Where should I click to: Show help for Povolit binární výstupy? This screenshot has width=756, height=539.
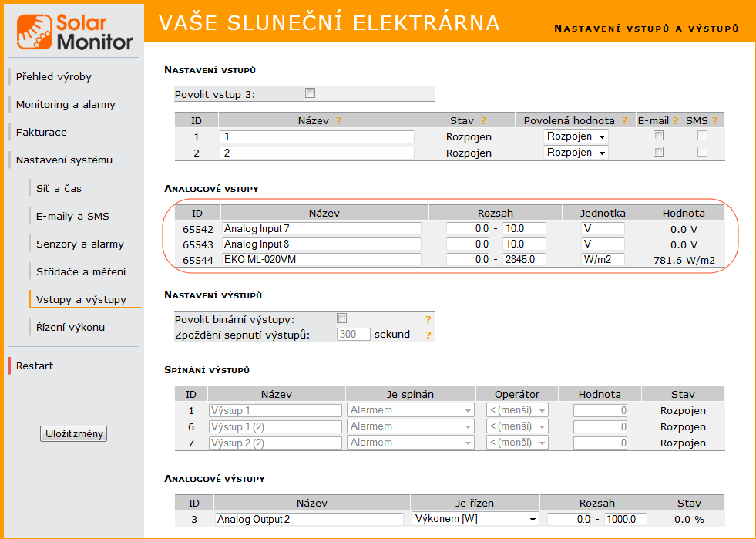pos(428,319)
